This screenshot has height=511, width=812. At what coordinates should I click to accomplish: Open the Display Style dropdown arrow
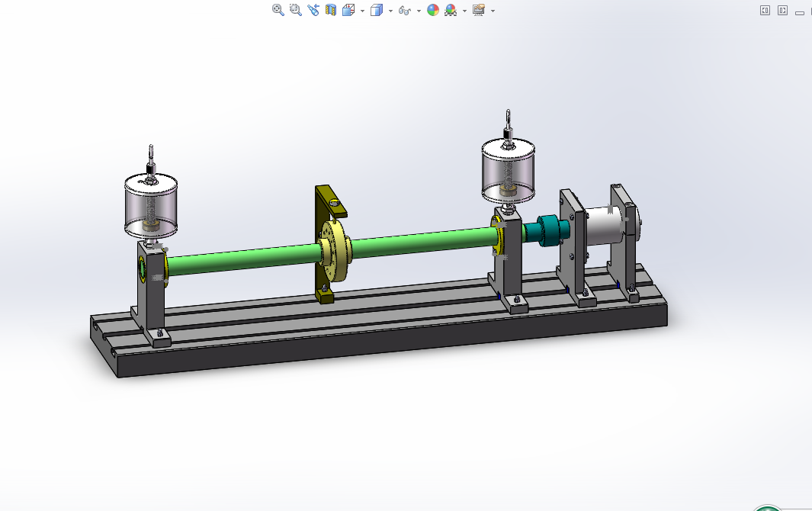pyautogui.click(x=390, y=11)
